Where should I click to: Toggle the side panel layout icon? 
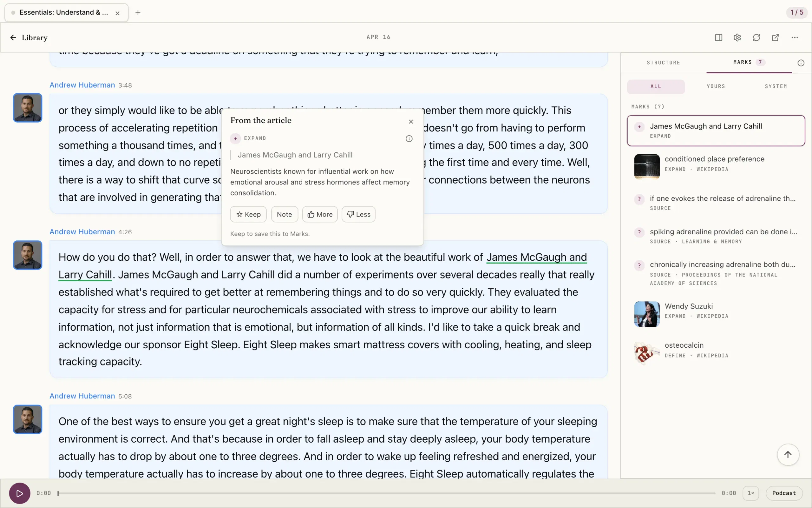click(x=718, y=38)
